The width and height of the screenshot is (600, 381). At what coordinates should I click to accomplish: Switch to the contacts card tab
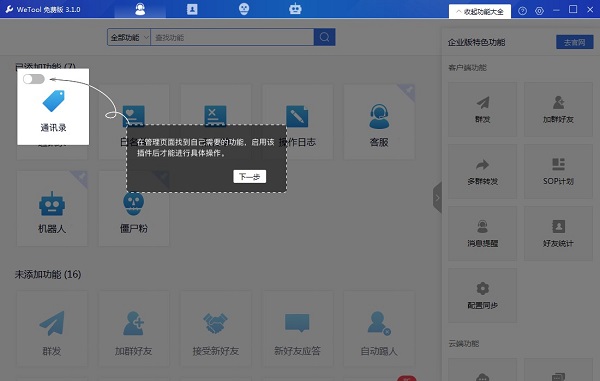(x=192, y=9)
